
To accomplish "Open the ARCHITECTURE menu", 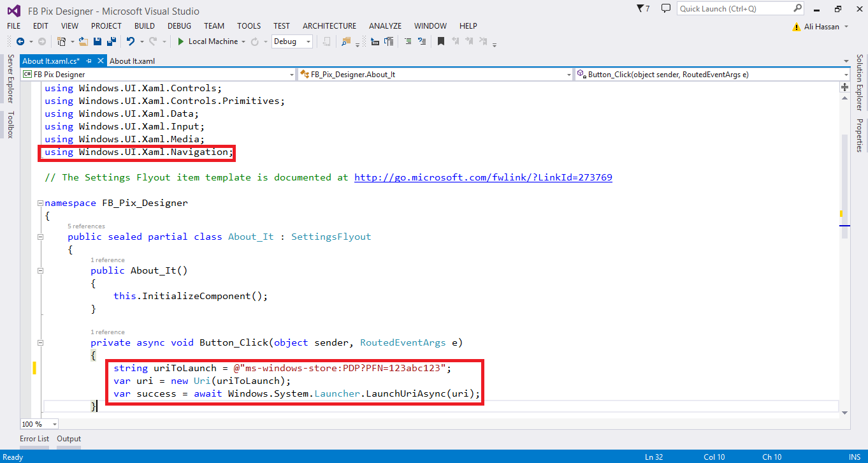I will tap(329, 26).
